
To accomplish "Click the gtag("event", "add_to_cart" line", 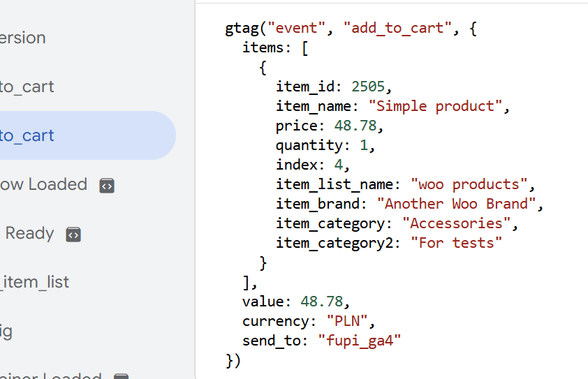I will click(x=351, y=28).
